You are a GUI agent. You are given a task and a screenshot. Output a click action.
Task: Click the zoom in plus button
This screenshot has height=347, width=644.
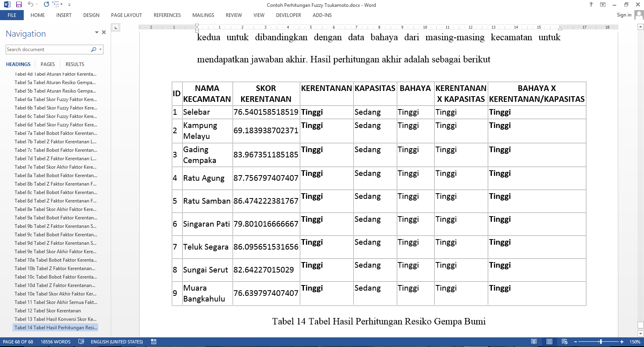click(x=622, y=342)
